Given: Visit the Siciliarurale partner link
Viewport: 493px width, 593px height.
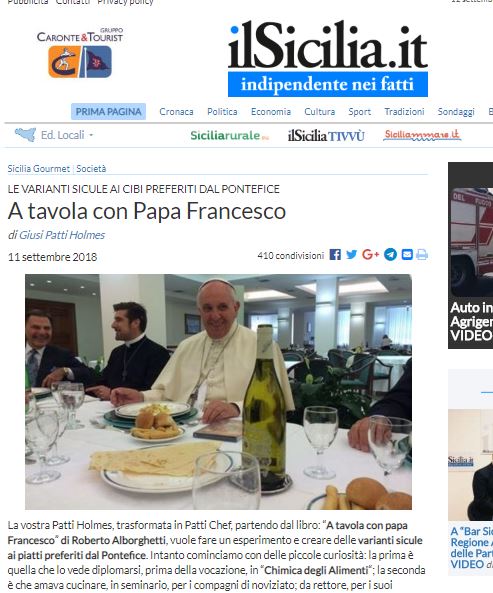Looking at the screenshot, I should 229,135.
